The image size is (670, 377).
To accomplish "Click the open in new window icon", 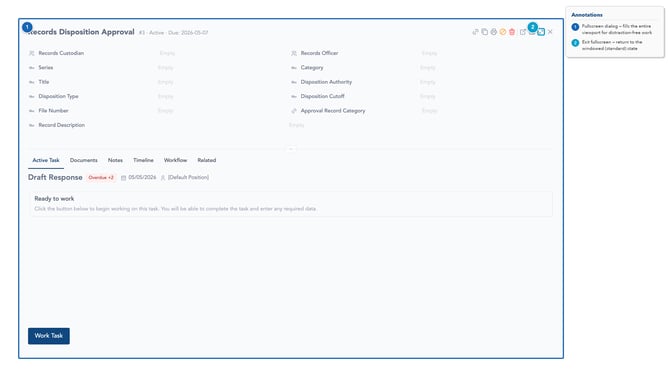I will coord(523,32).
